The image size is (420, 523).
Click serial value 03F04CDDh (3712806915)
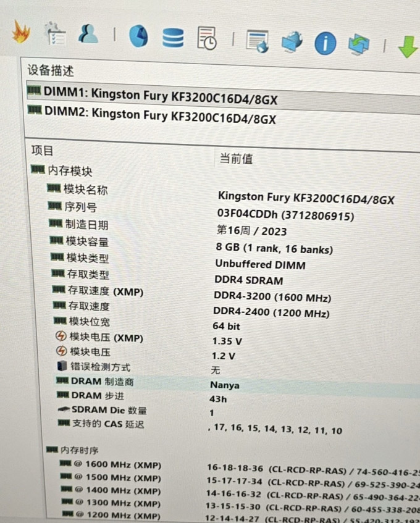click(x=285, y=214)
